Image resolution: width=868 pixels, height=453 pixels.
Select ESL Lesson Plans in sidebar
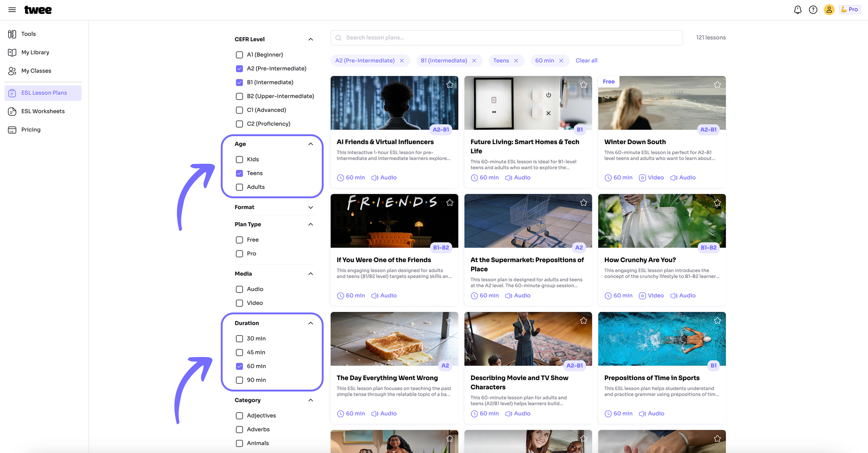pos(43,93)
